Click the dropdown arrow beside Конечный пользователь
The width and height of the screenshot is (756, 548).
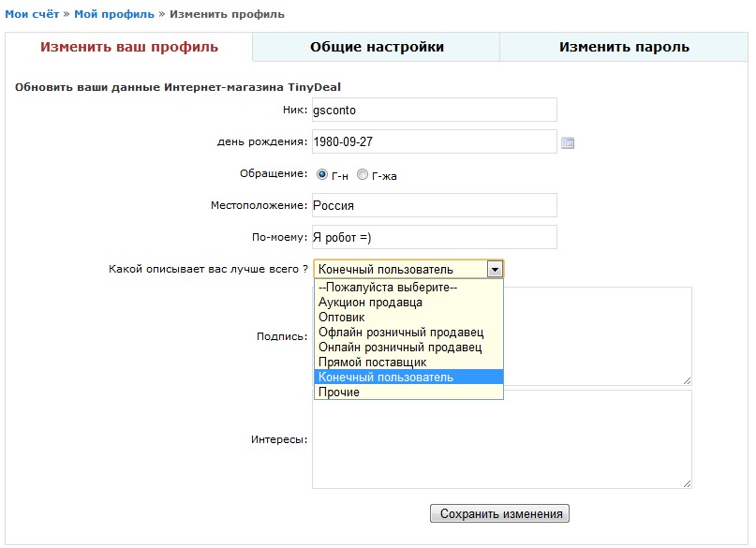click(x=495, y=269)
